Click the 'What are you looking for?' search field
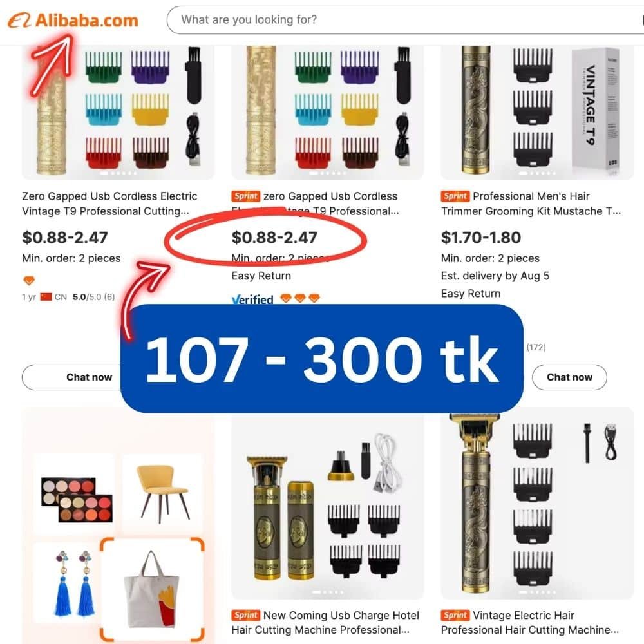644x644 pixels. coord(405,20)
